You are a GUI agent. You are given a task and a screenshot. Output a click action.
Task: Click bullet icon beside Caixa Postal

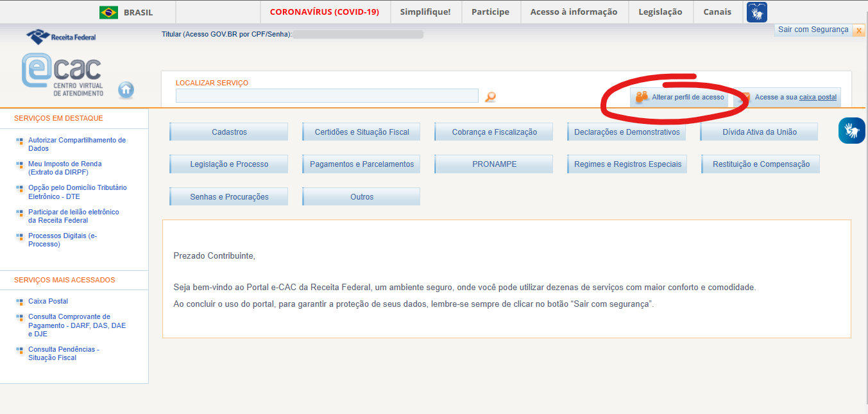(x=20, y=302)
